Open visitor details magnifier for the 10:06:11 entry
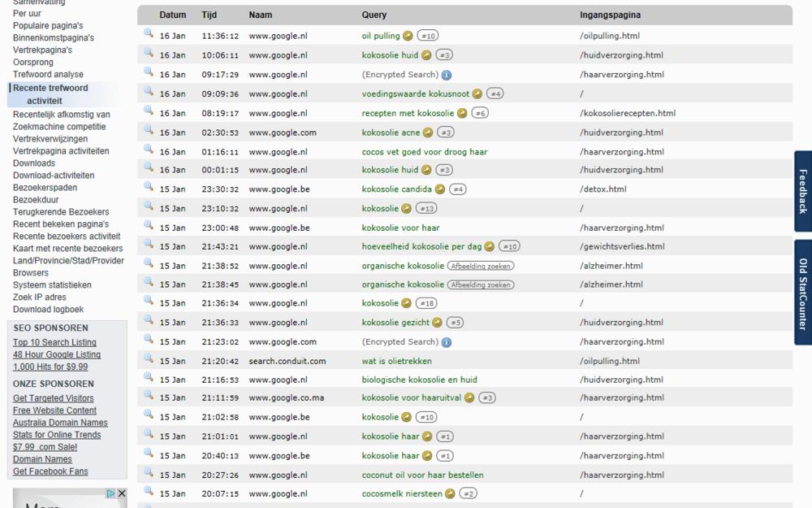 click(148, 53)
